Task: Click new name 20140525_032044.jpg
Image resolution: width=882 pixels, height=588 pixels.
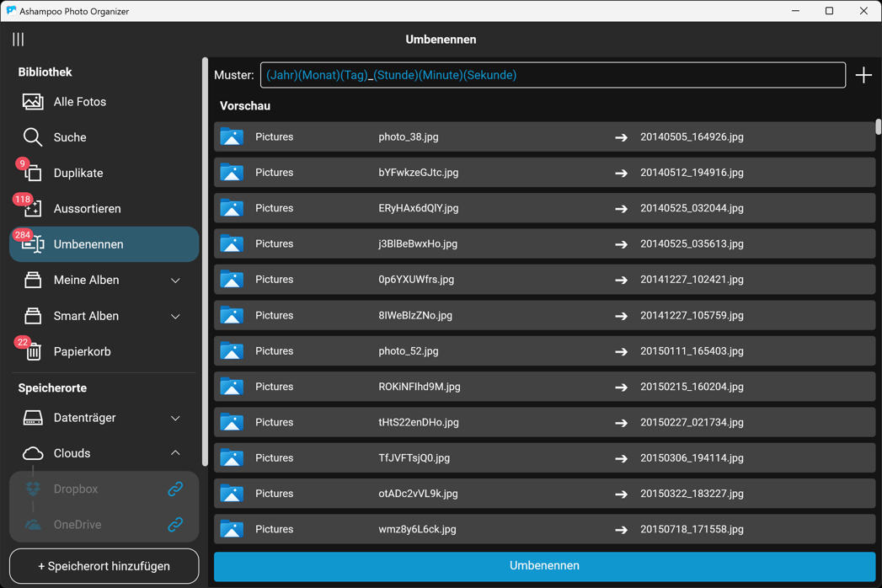Action: point(692,208)
